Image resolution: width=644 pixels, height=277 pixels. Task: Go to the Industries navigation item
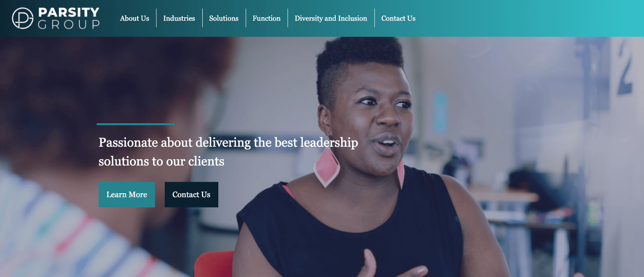[x=179, y=18]
